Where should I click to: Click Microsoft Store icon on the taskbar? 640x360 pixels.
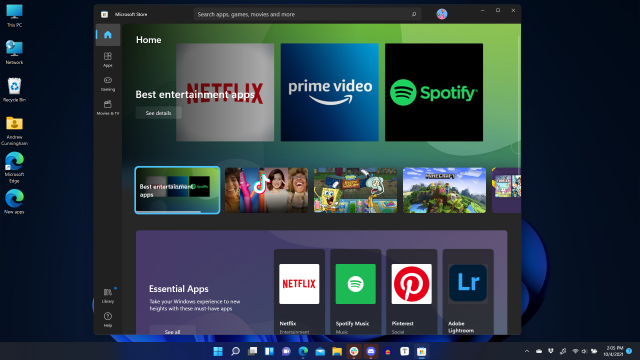pyautogui.click(x=422, y=351)
